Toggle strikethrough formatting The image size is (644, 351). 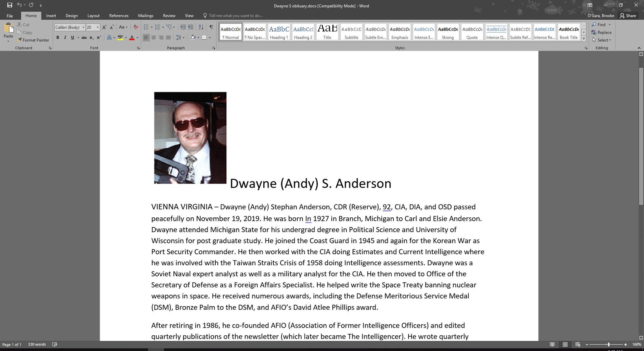(x=84, y=37)
